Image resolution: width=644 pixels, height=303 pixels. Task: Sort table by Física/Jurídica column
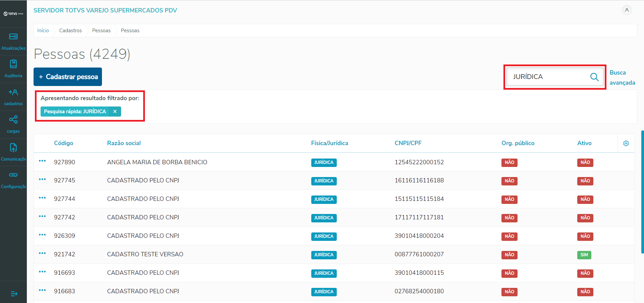pyautogui.click(x=329, y=143)
